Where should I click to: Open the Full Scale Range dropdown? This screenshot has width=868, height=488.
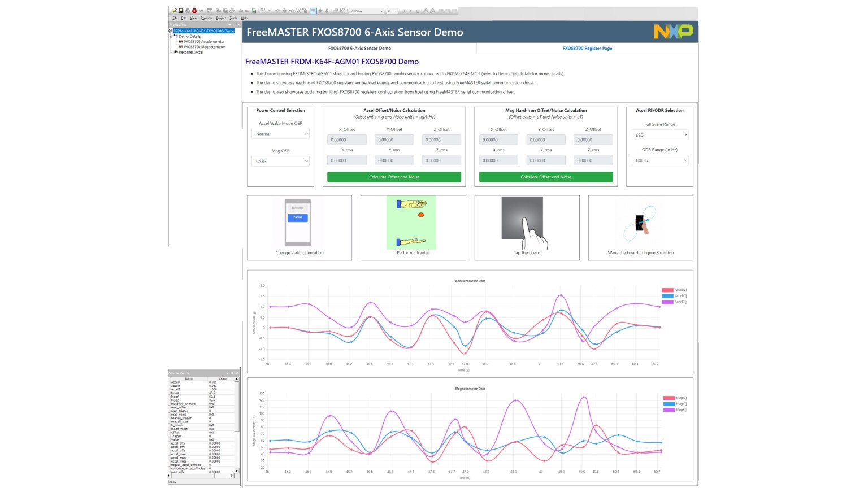click(x=659, y=135)
